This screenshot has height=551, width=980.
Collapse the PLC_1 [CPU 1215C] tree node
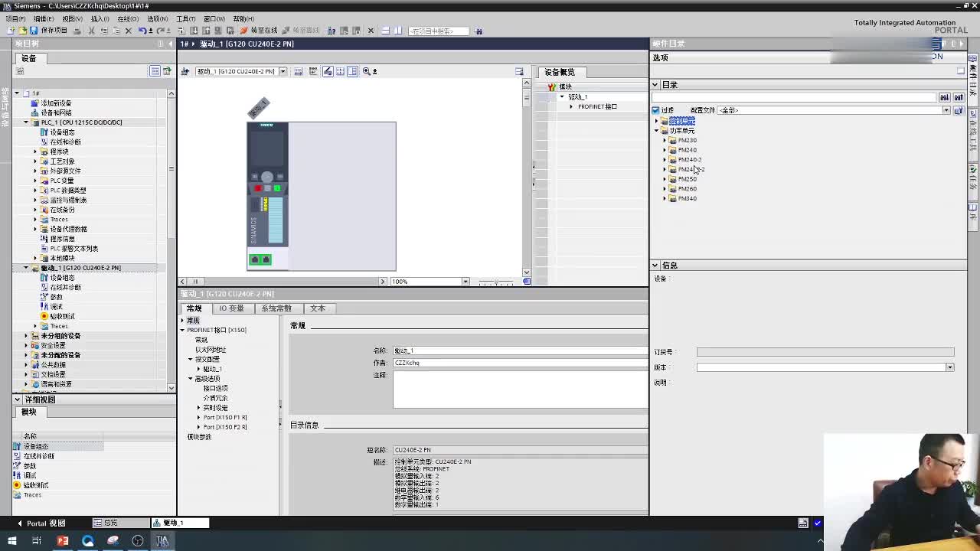(26, 122)
